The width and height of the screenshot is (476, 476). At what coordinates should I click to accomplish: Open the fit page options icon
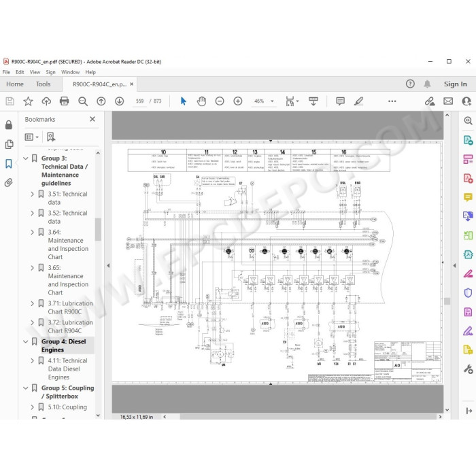292,101
